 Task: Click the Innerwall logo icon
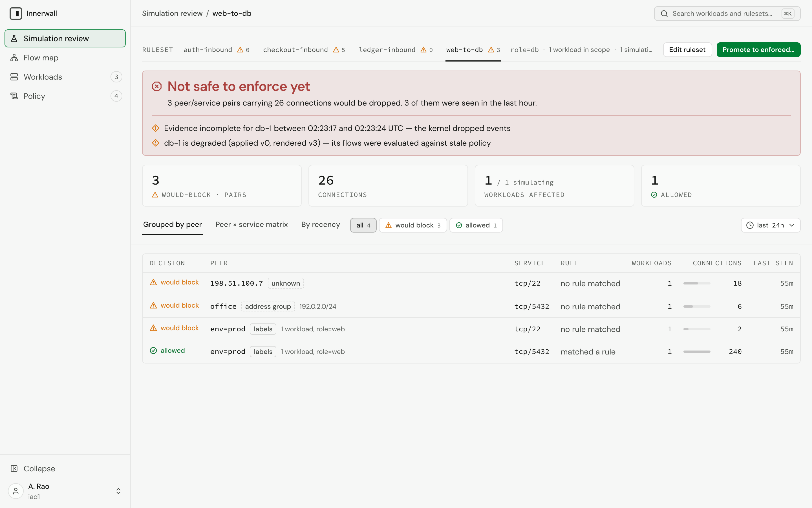[x=16, y=14]
